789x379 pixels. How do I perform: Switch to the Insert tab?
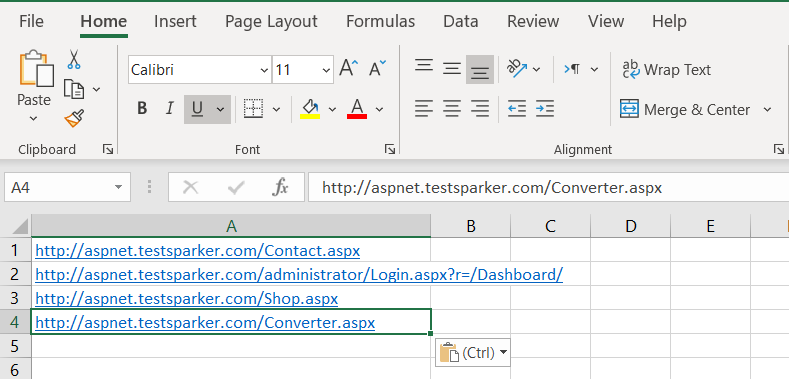point(175,21)
